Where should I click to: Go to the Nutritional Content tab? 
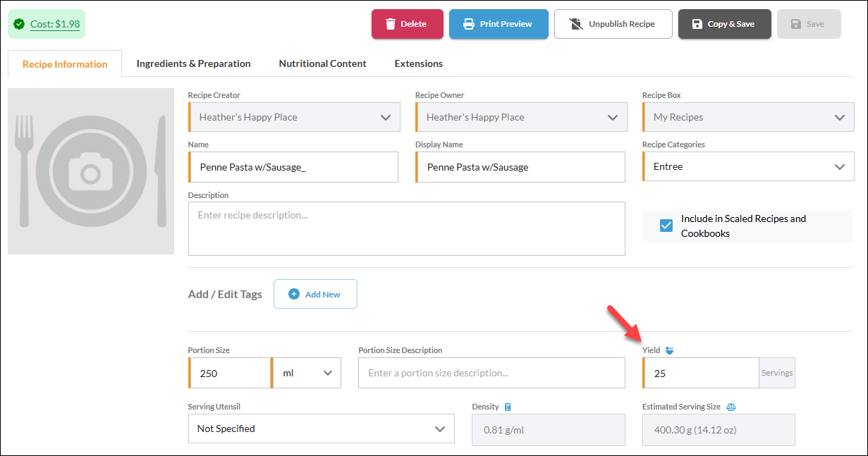tap(322, 63)
